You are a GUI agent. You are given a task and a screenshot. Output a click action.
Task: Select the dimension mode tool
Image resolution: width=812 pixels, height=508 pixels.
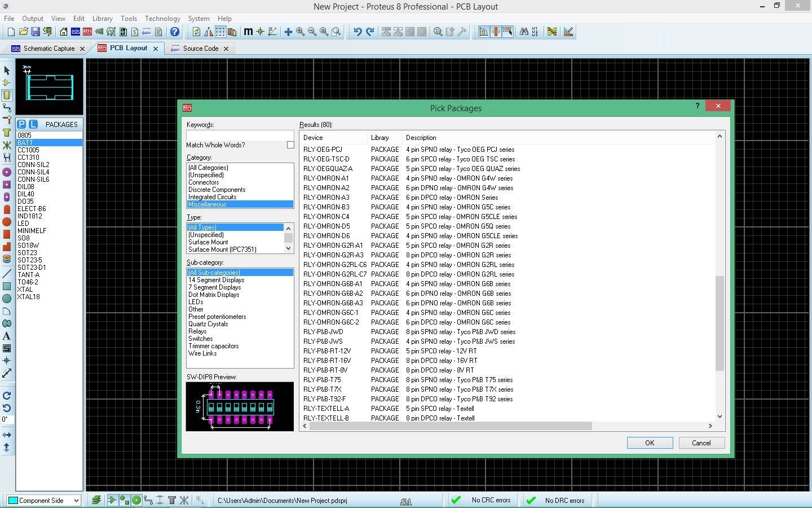point(7,373)
